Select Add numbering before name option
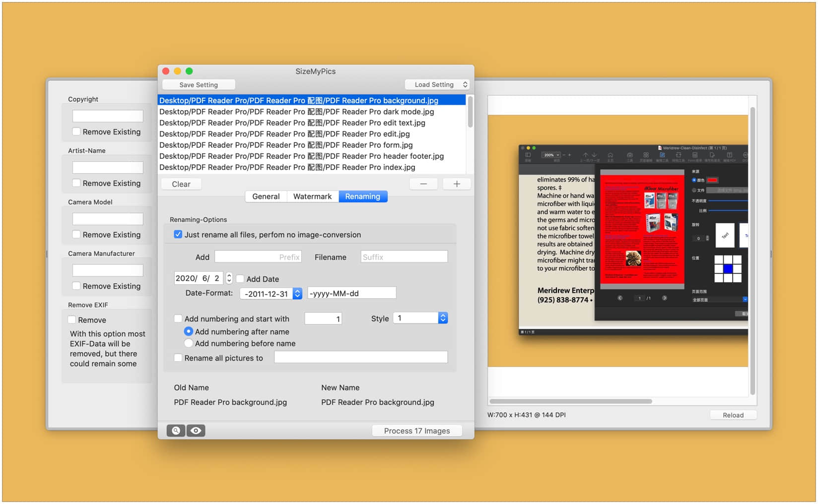 coord(189,343)
